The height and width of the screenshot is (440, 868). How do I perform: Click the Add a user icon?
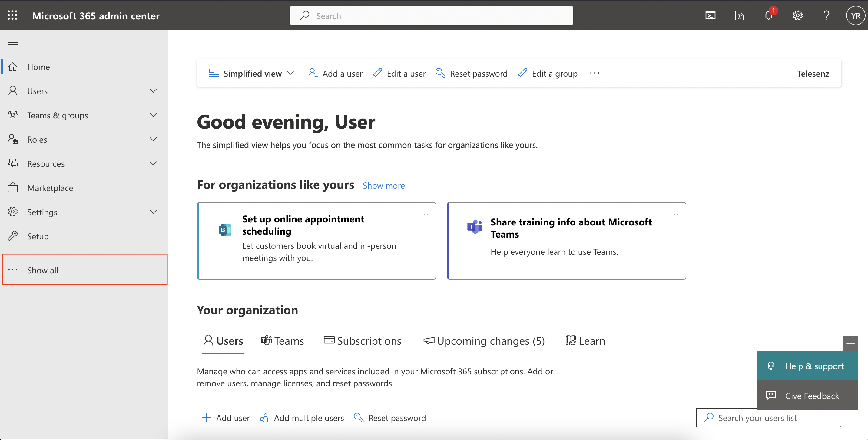tap(313, 73)
